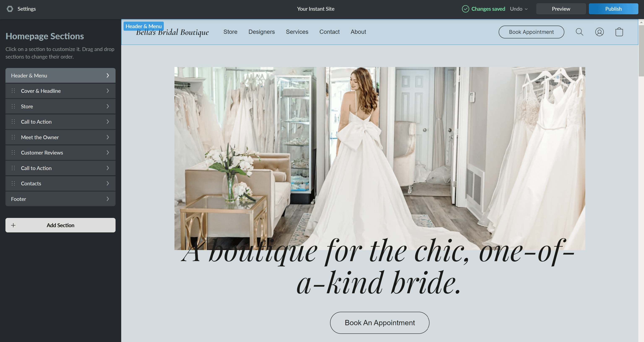Image resolution: width=644 pixels, height=342 pixels.
Task: Select the Designers menu navigation item
Action: coord(261,32)
